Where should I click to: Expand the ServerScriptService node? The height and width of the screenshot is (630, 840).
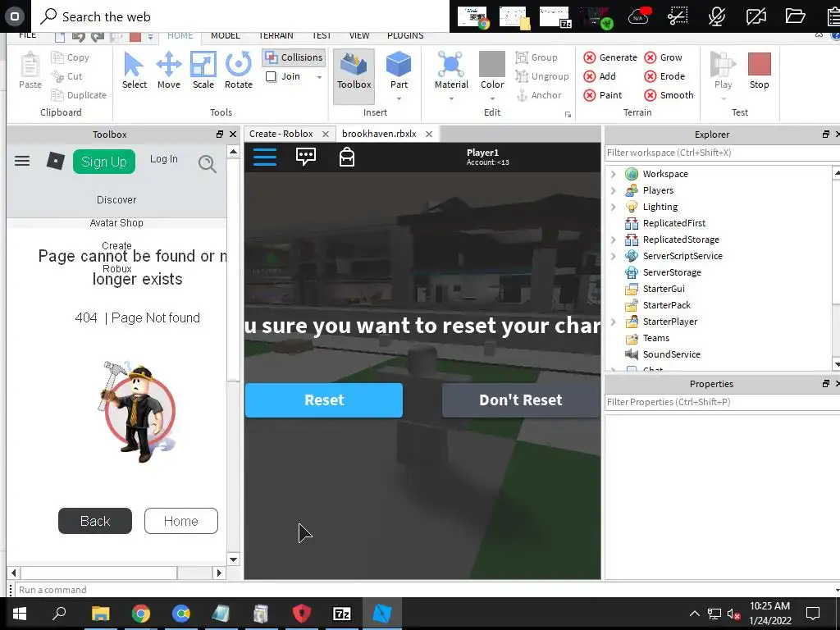[x=614, y=256]
